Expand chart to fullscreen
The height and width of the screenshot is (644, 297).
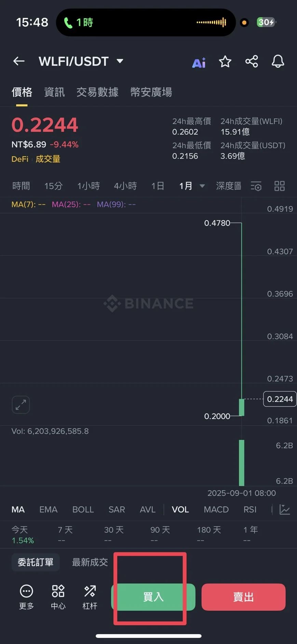point(21,405)
